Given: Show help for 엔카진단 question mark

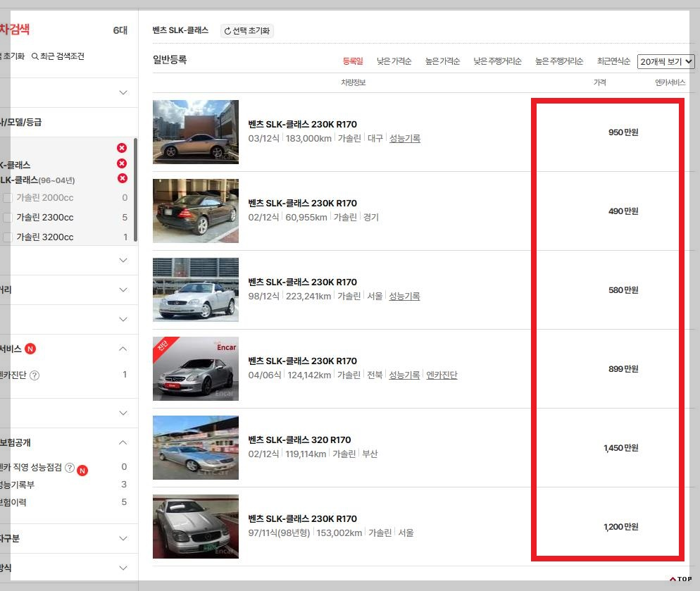Looking at the screenshot, I should tap(35, 375).
